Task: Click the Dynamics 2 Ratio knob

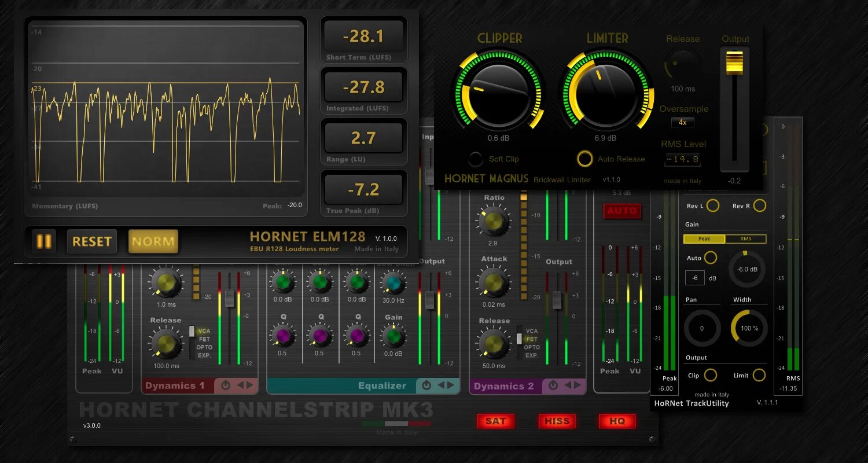Action: coord(494,221)
